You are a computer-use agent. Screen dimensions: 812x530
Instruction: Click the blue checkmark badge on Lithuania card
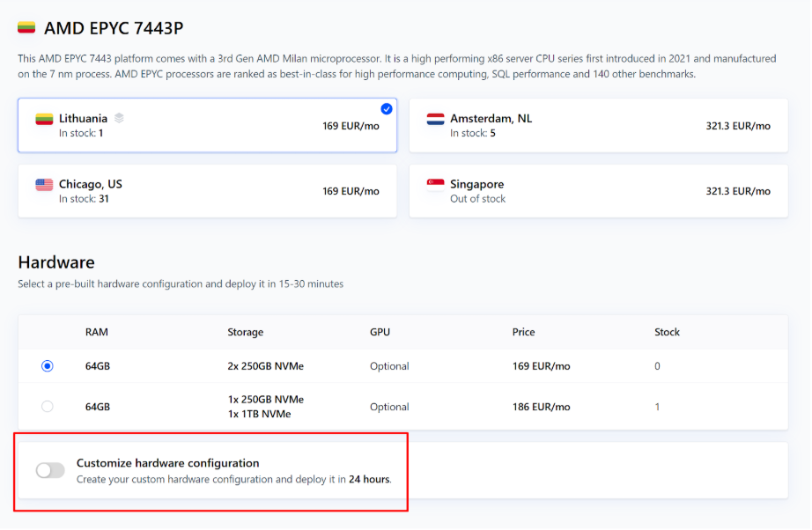387,109
